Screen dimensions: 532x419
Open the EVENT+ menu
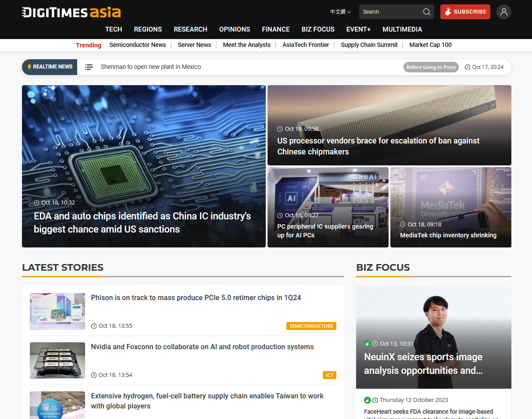[358, 29]
